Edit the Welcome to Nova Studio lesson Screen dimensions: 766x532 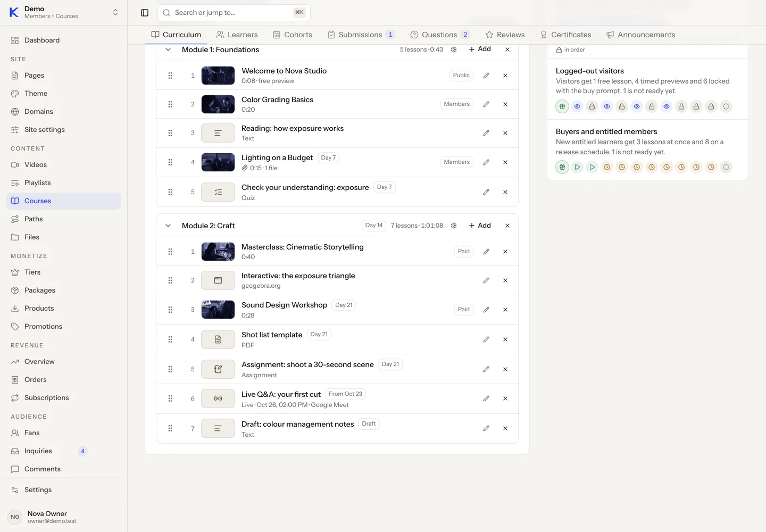(486, 76)
